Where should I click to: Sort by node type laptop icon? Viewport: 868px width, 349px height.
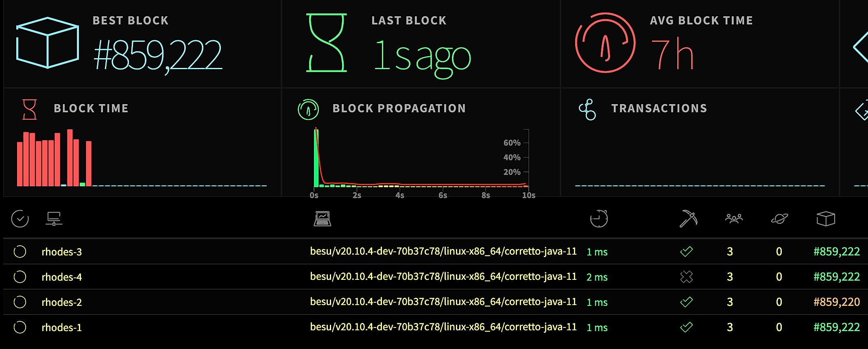(x=323, y=219)
